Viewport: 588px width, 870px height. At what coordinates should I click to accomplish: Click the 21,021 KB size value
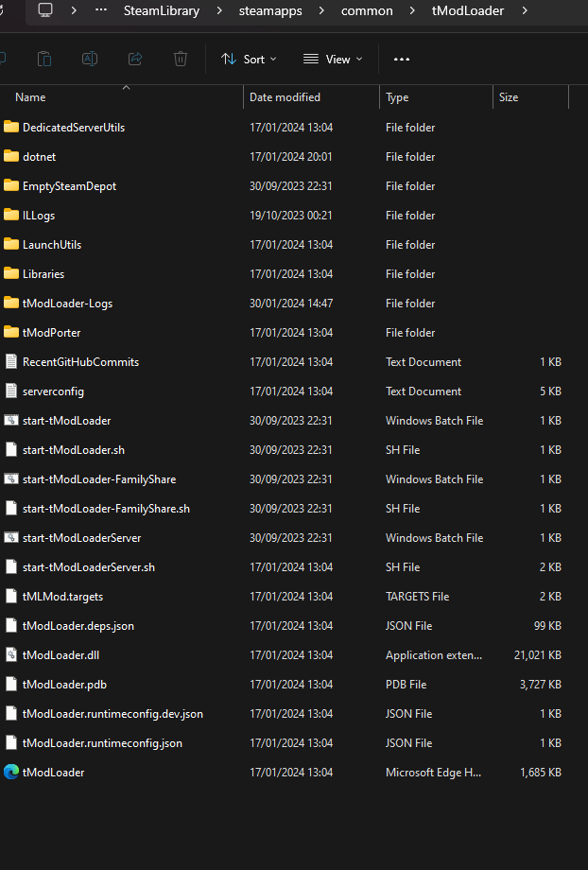point(538,655)
